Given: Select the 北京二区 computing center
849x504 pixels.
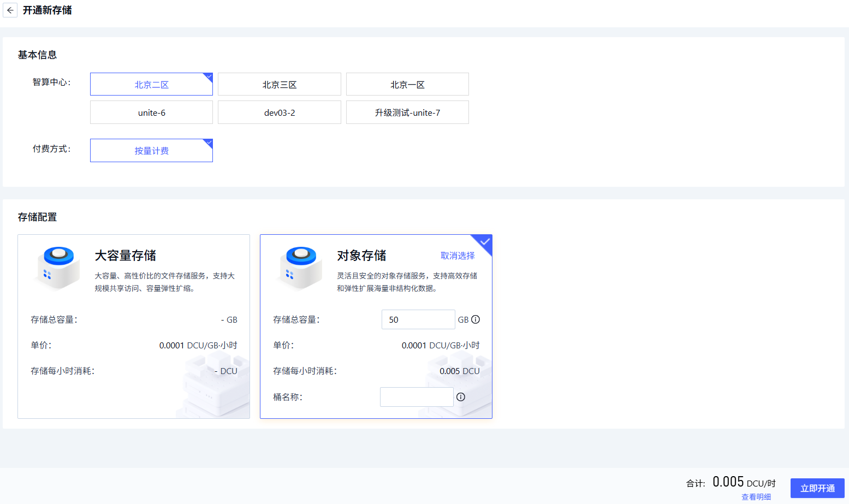Looking at the screenshot, I should [x=151, y=85].
